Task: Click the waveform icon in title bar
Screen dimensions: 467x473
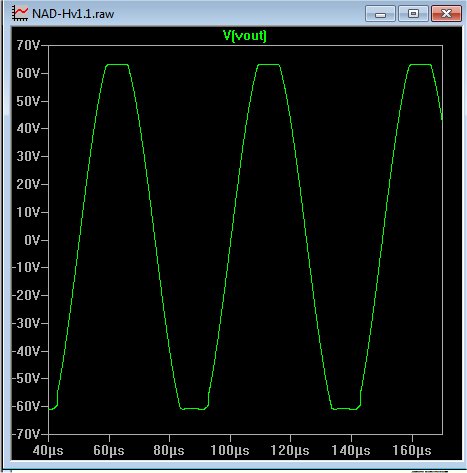Action: (20, 14)
